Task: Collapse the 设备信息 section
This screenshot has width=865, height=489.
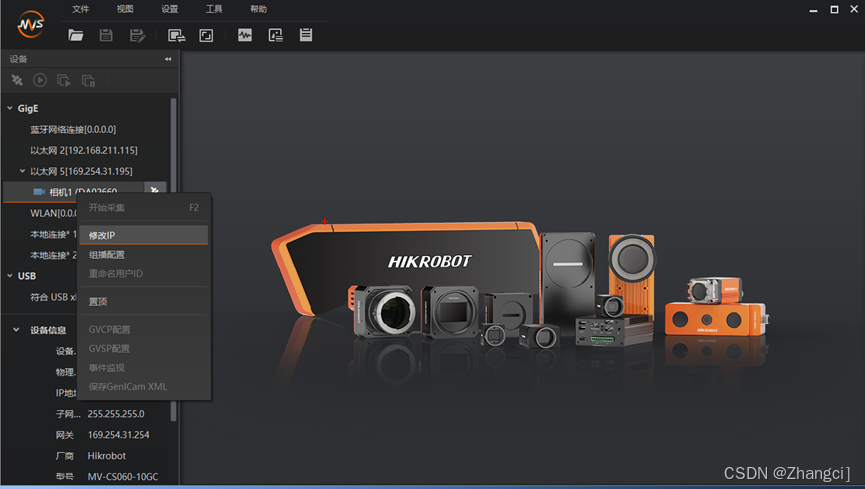Action: coord(17,329)
